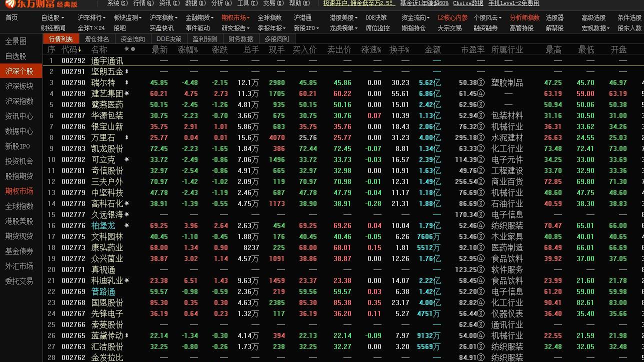Go to 首页 in the toolbar

(11, 18)
